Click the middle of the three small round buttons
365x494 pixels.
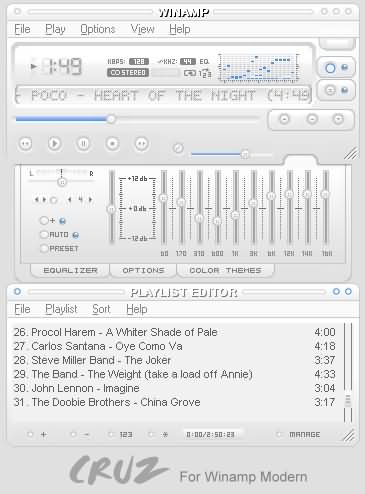(x=312, y=119)
